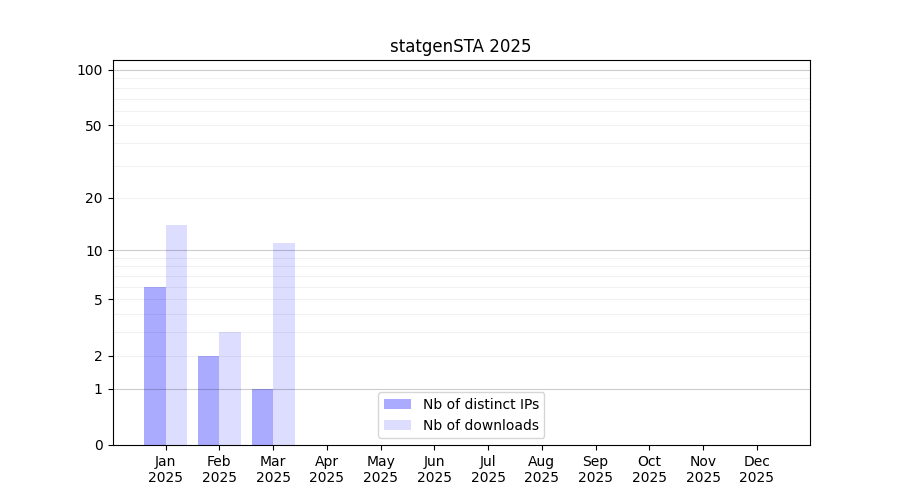Select the Dec 2025 x-axis label
Image resolution: width=900 pixels, height=500 pixels.
click(x=756, y=469)
